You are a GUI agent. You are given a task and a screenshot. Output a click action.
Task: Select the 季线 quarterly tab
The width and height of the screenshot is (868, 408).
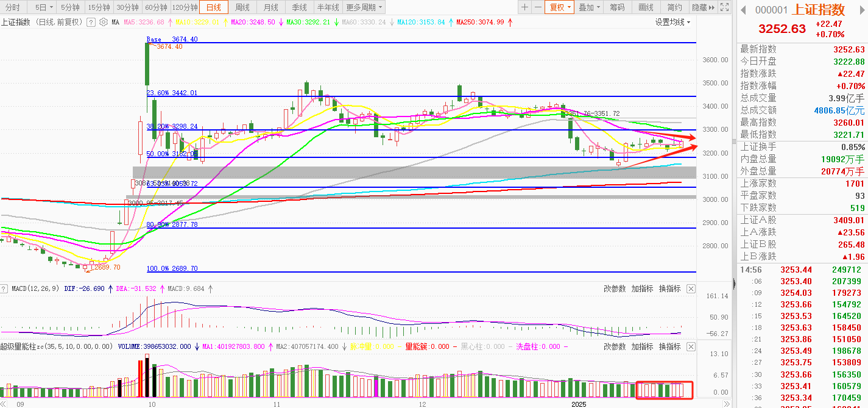(x=299, y=7)
